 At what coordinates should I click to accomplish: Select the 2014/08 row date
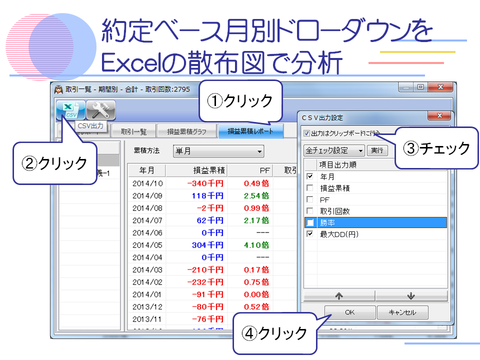point(147,208)
